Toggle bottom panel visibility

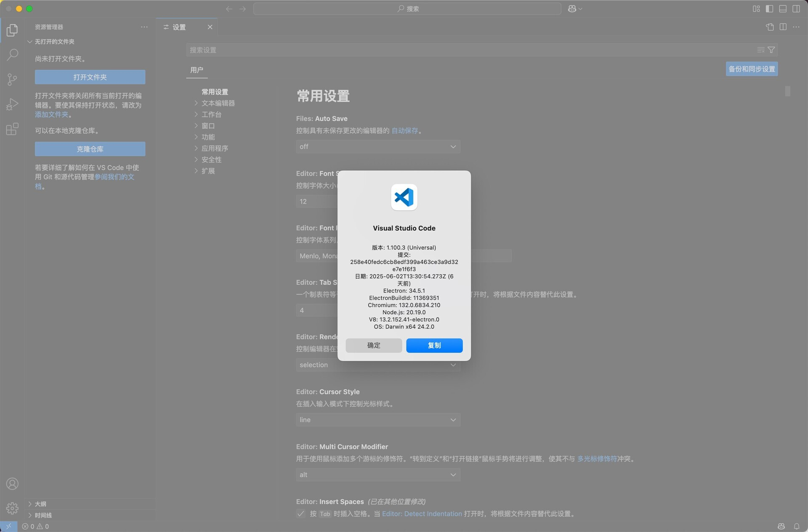click(x=783, y=9)
